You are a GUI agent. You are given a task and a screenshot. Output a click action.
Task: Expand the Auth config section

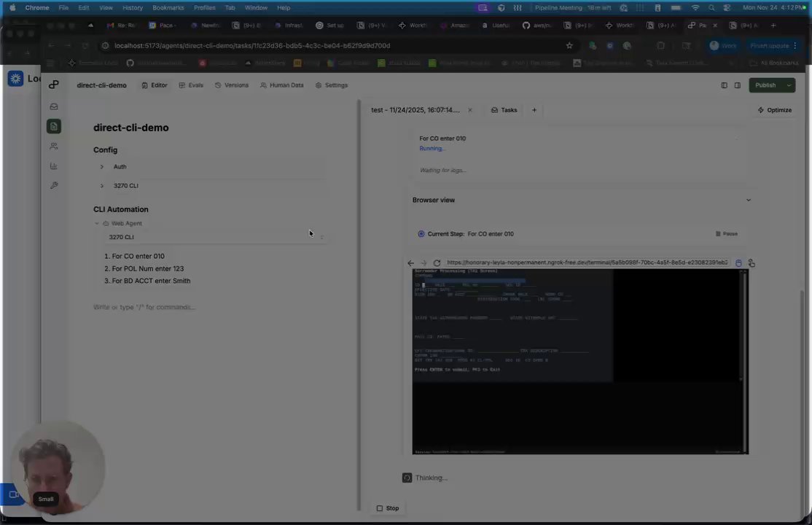pos(102,166)
